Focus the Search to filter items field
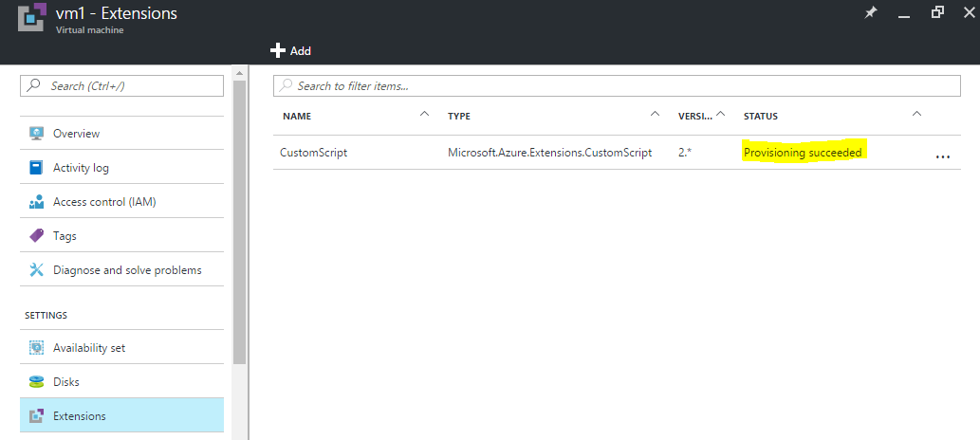 617,85
